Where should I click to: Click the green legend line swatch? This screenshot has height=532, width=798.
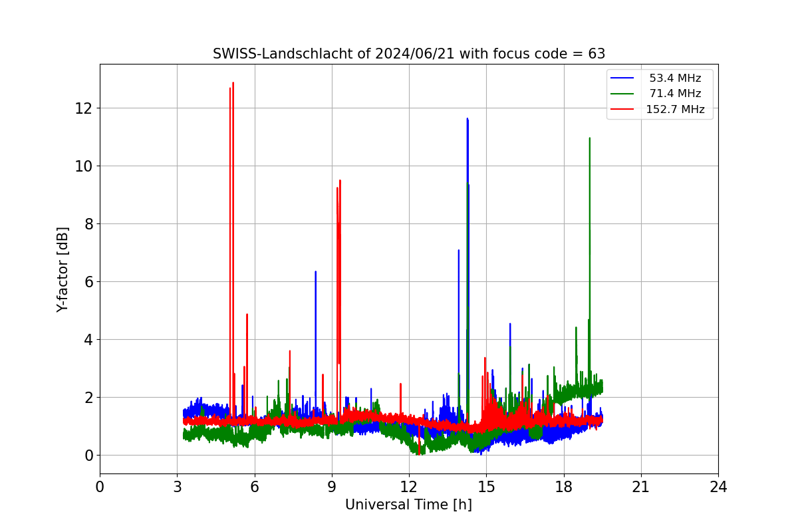(623, 94)
